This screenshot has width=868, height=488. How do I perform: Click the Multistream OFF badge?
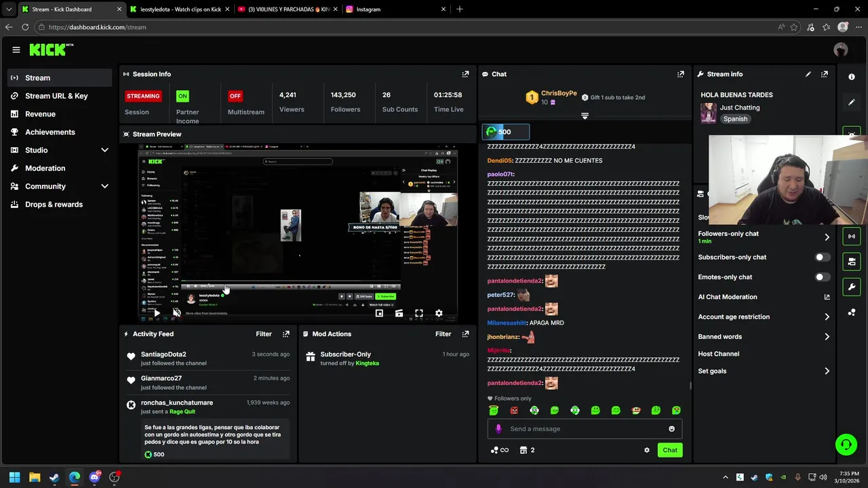pos(235,96)
